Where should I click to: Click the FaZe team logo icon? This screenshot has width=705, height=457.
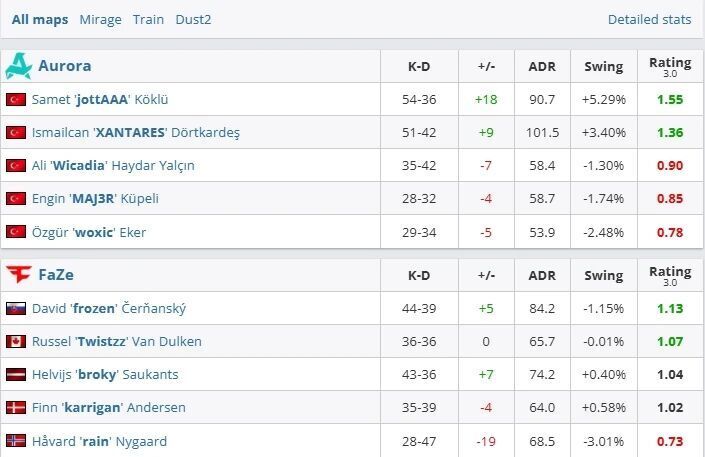point(18,274)
